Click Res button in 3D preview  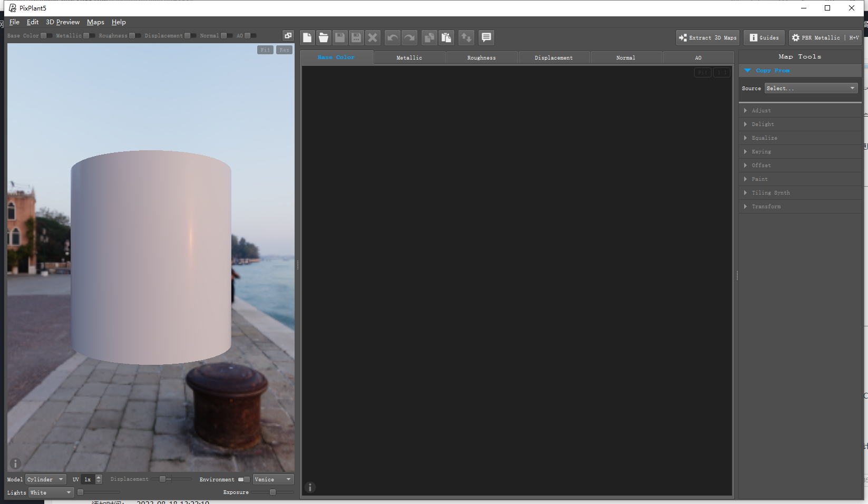pos(284,50)
